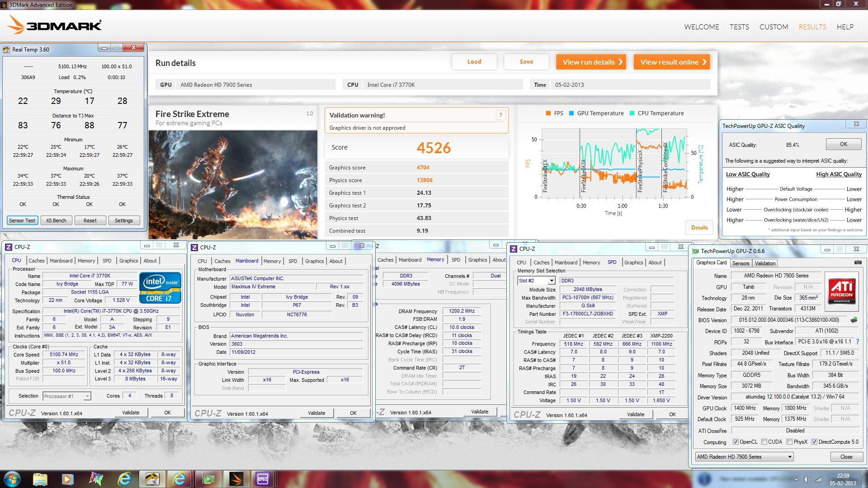Screen dimensions: 868x488
Task: Click the blue GPU Temperature legend swatch
Action: click(x=571, y=113)
